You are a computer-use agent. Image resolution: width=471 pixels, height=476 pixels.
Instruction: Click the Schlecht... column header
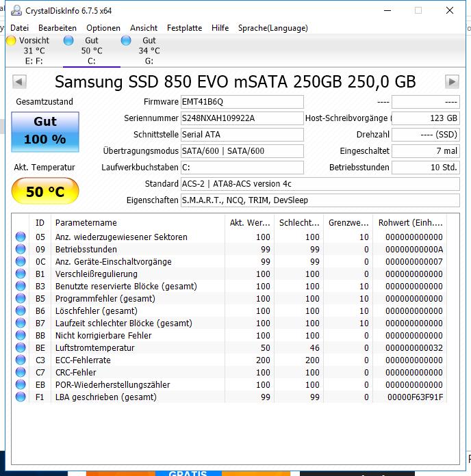[298, 222]
